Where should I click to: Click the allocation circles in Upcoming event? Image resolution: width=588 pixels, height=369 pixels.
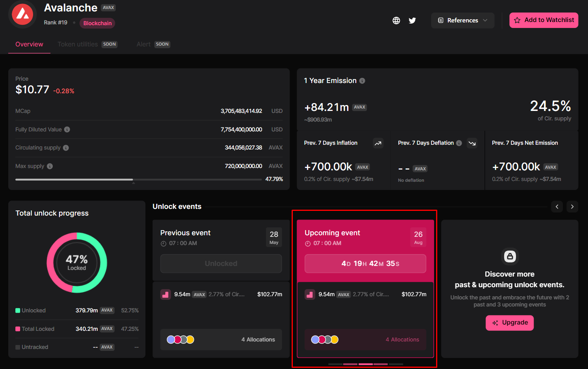tap(325, 339)
